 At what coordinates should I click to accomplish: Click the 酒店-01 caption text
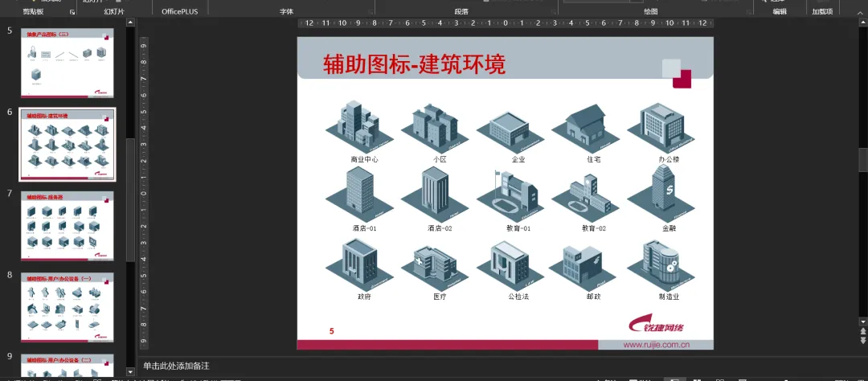(364, 228)
